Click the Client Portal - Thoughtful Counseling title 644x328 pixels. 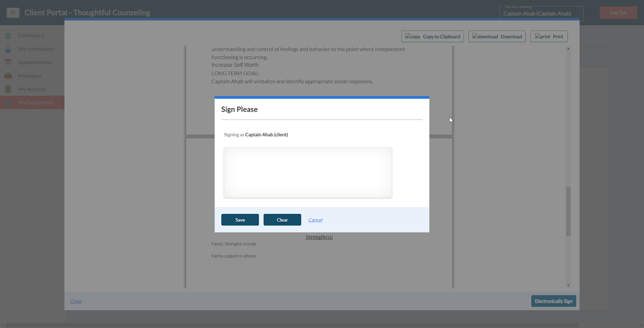[87, 12]
